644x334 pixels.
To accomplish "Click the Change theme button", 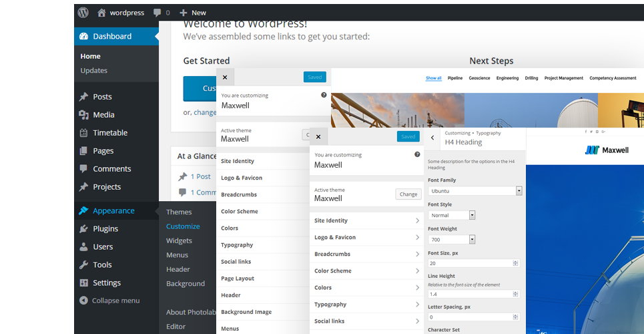I will (x=408, y=194).
